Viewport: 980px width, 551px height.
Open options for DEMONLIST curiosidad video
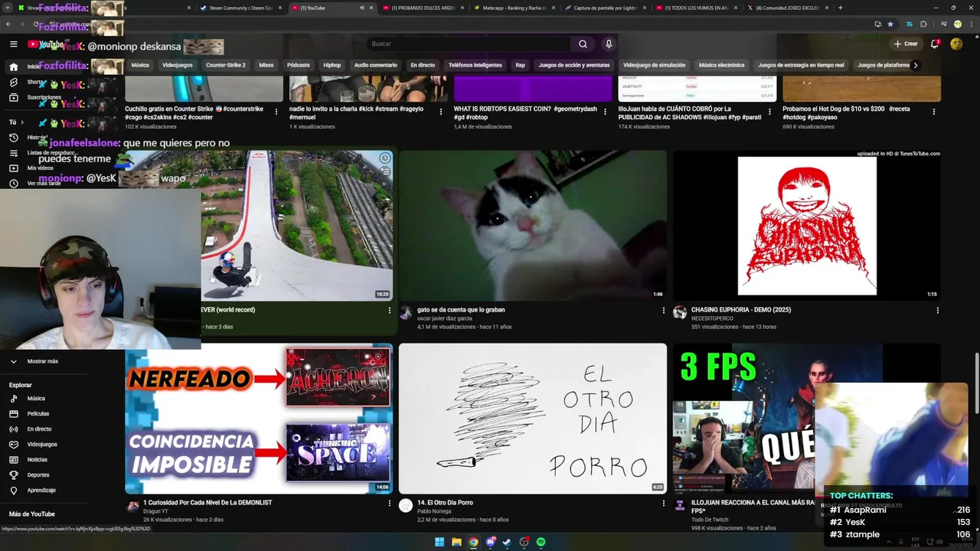click(390, 503)
